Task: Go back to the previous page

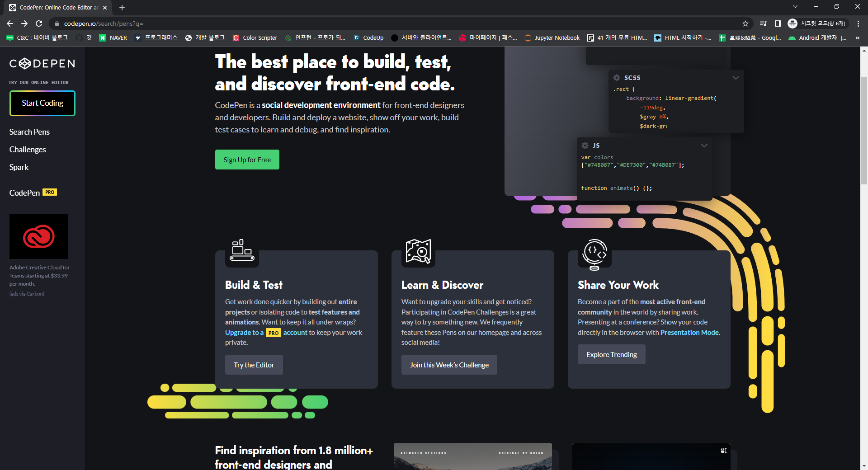Action: tap(10, 23)
